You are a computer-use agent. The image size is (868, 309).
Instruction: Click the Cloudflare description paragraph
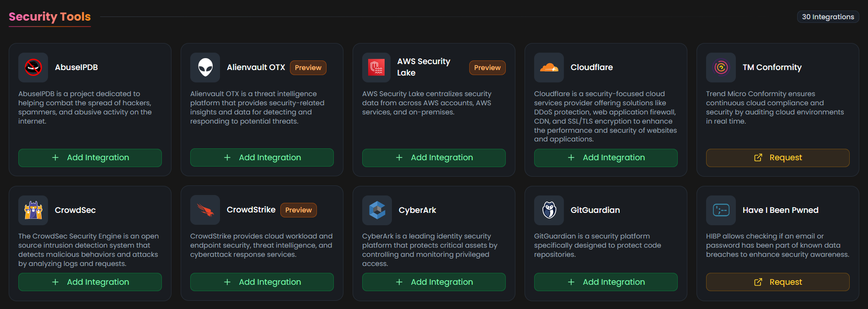click(x=605, y=116)
